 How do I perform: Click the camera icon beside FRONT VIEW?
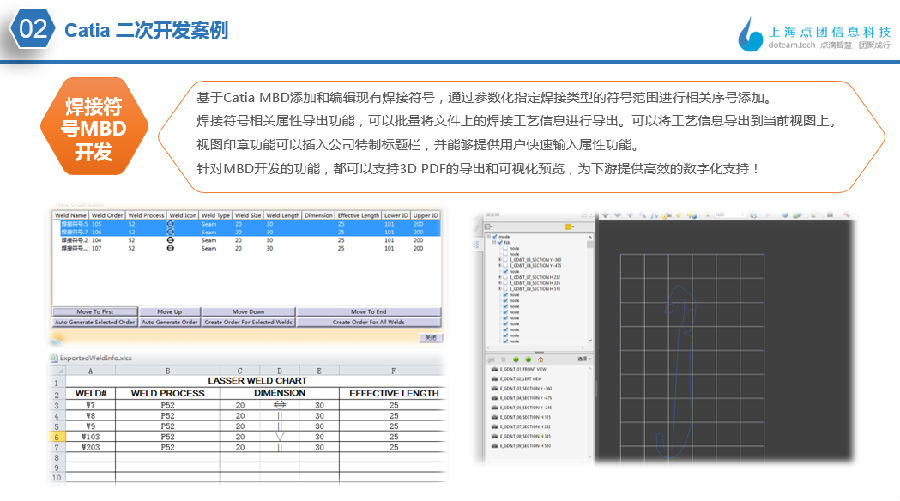pyautogui.click(x=495, y=370)
